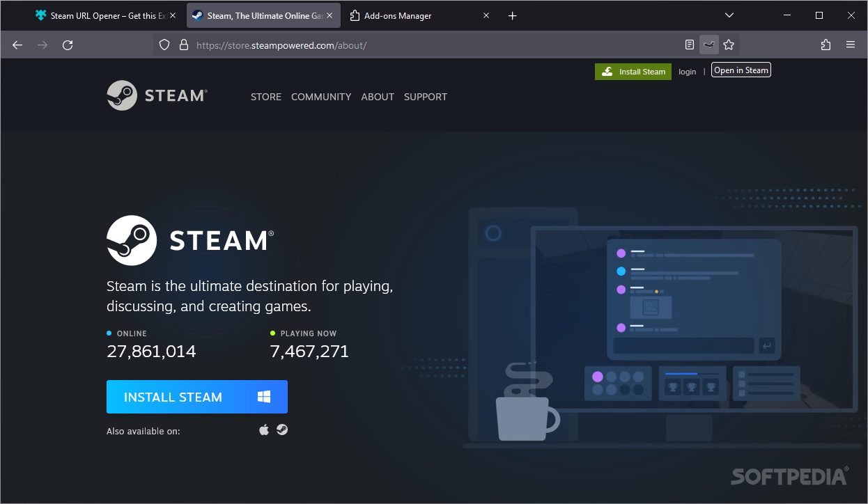Maximize the browser window
The image size is (868, 504).
pyautogui.click(x=819, y=15)
